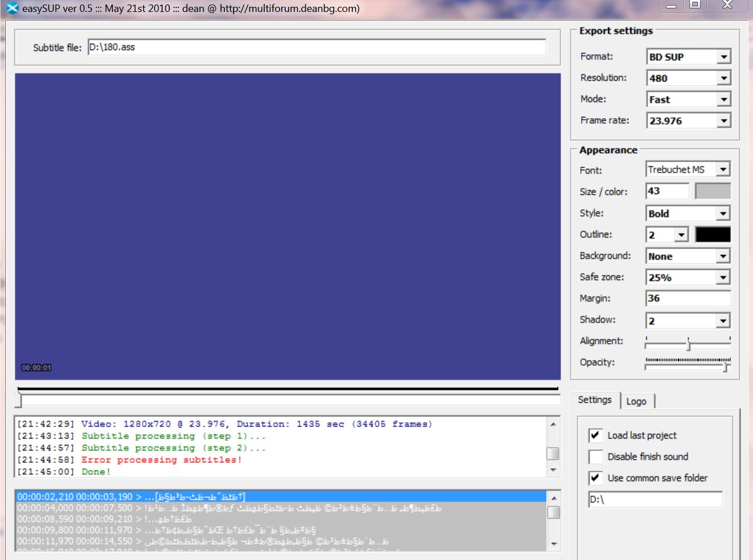Image resolution: width=753 pixels, height=560 pixels.
Task: Click the 'Error processing subtitles!' log line
Action: (162, 460)
